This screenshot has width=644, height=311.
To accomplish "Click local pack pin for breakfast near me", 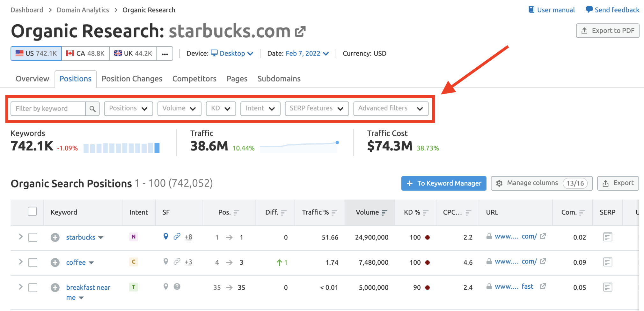I will point(166,286).
